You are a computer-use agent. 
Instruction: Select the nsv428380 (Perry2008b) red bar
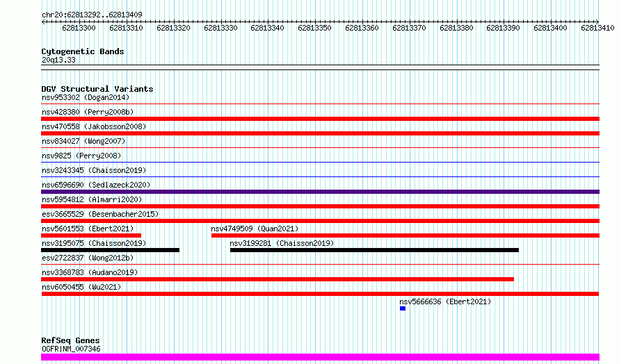[x=320, y=119]
